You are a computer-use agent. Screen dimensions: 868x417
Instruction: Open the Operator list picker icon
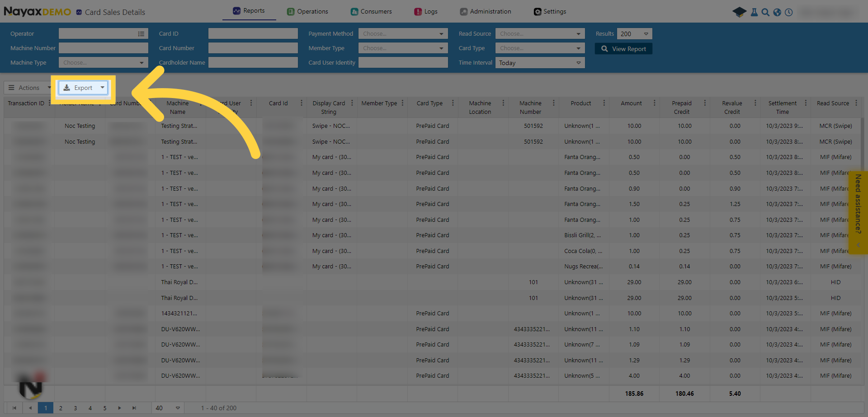(141, 34)
